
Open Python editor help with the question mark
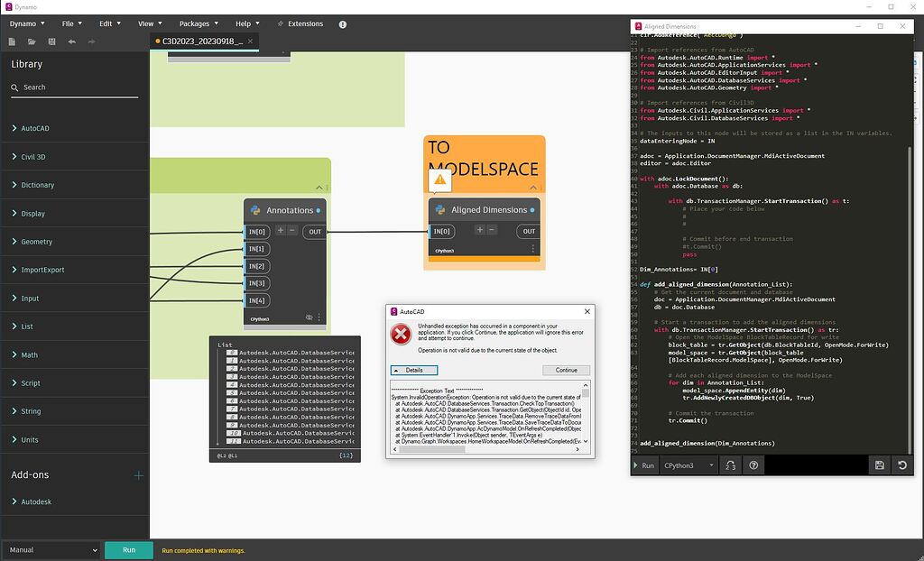(x=753, y=464)
